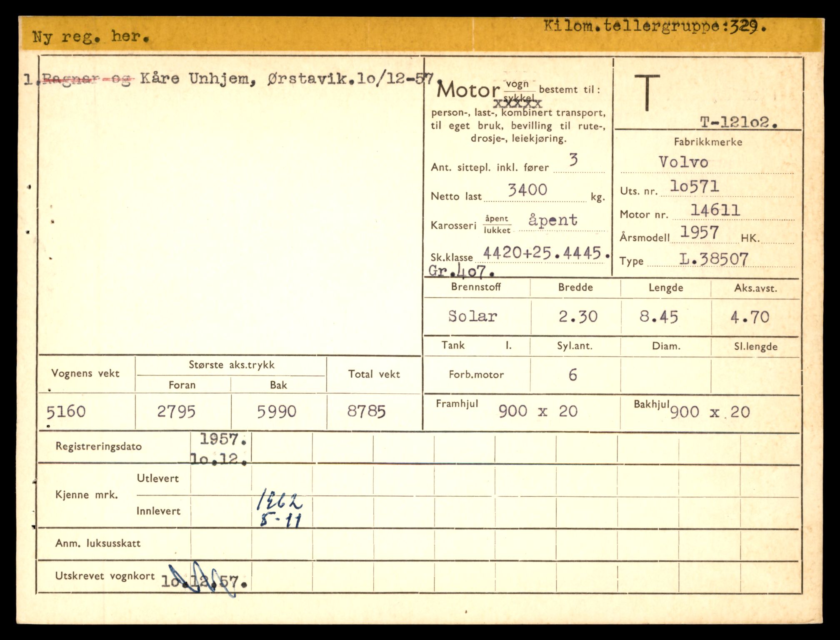The width and height of the screenshot is (840, 640).
Task: Click the Framhjul tire size 900 x 20
Action: 538,411
